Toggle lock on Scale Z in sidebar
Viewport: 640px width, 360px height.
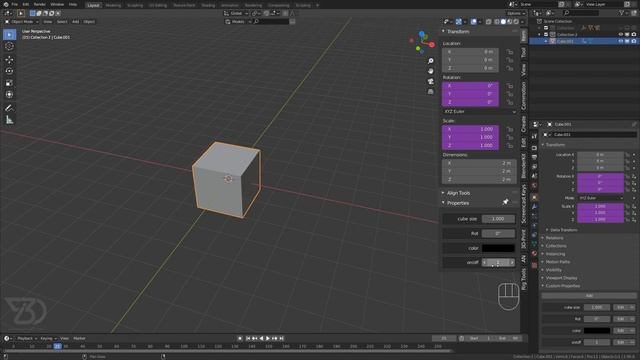coord(510,145)
